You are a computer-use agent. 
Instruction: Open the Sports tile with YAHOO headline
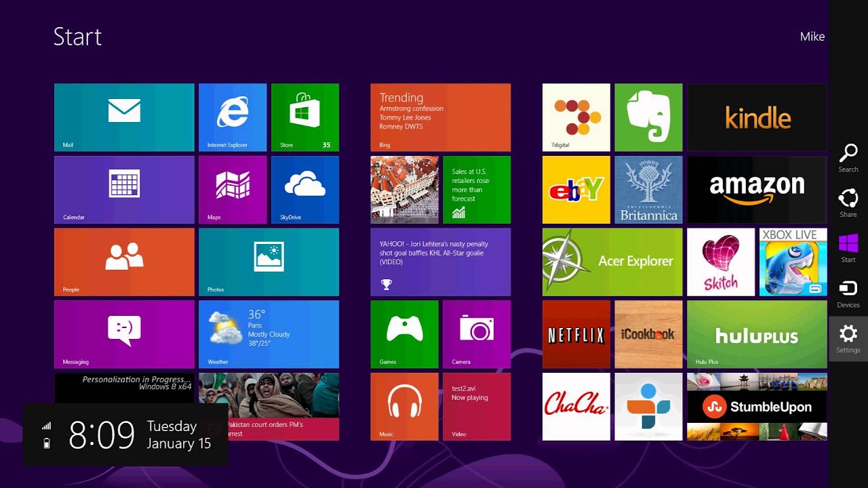coord(441,262)
